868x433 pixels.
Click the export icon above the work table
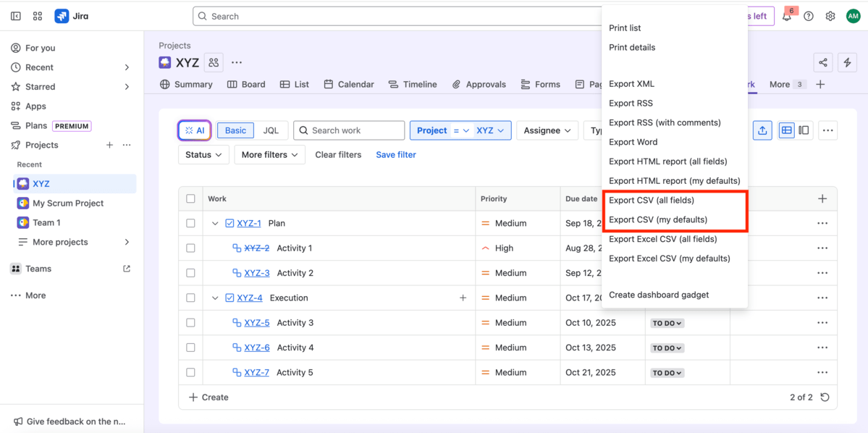coord(762,130)
